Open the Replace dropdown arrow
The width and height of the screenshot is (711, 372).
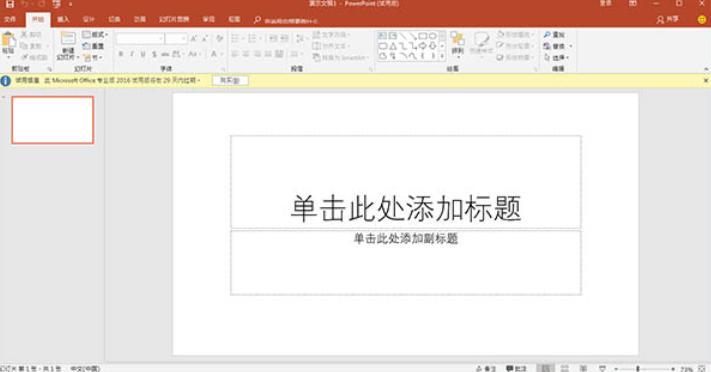pos(571,46)
